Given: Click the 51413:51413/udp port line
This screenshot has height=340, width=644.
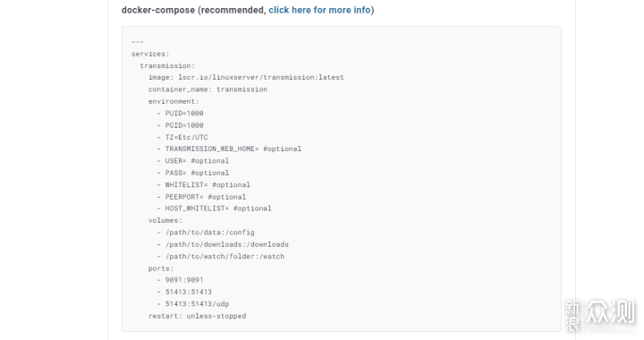Looking at the screenshot, I should point(193,304).
